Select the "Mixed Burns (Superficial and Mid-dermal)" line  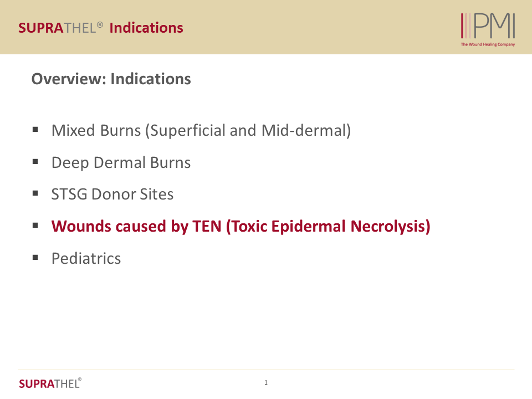[x=201, y=131]
